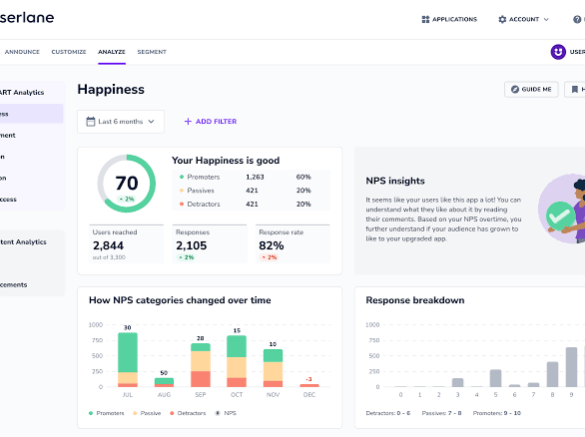
Task: Click the Guide Me button
Action: [x=531, y=90]
